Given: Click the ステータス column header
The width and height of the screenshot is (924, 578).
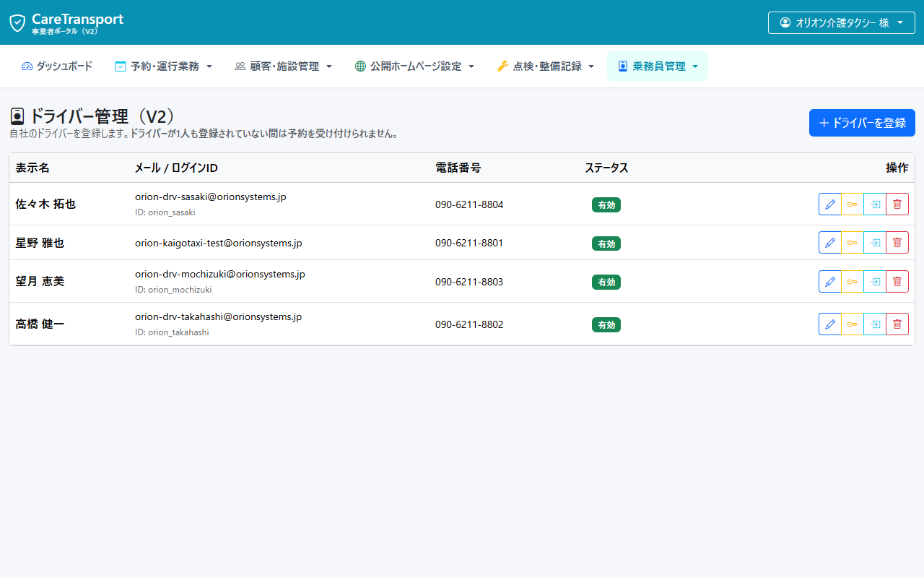Looking at the screenshot, I should click(606, 168).
